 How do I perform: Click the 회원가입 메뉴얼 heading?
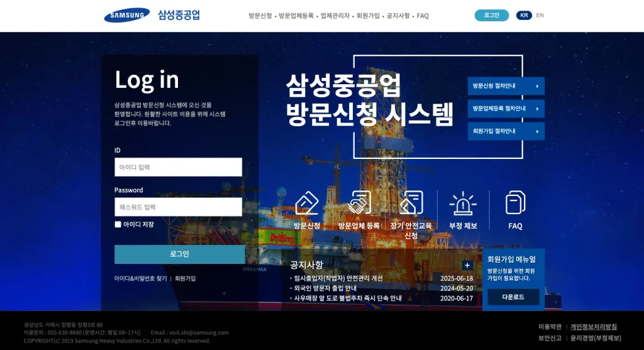(x=511, y=260)
